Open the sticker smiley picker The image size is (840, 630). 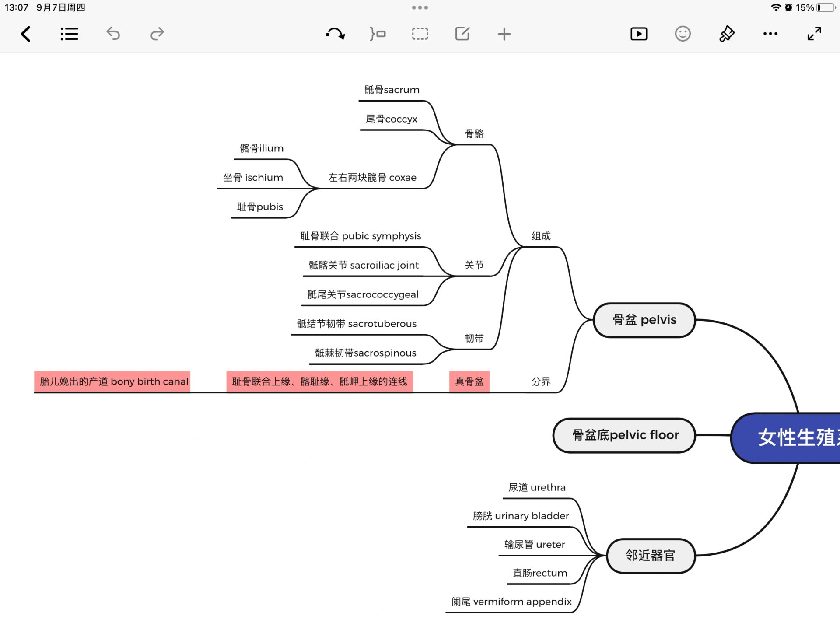[682, 34]
